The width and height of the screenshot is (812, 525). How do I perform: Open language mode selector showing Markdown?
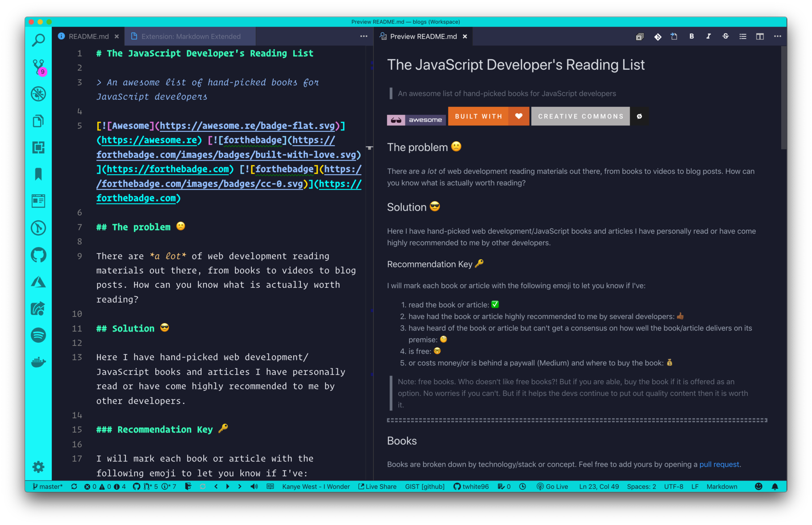pos(721,487)
